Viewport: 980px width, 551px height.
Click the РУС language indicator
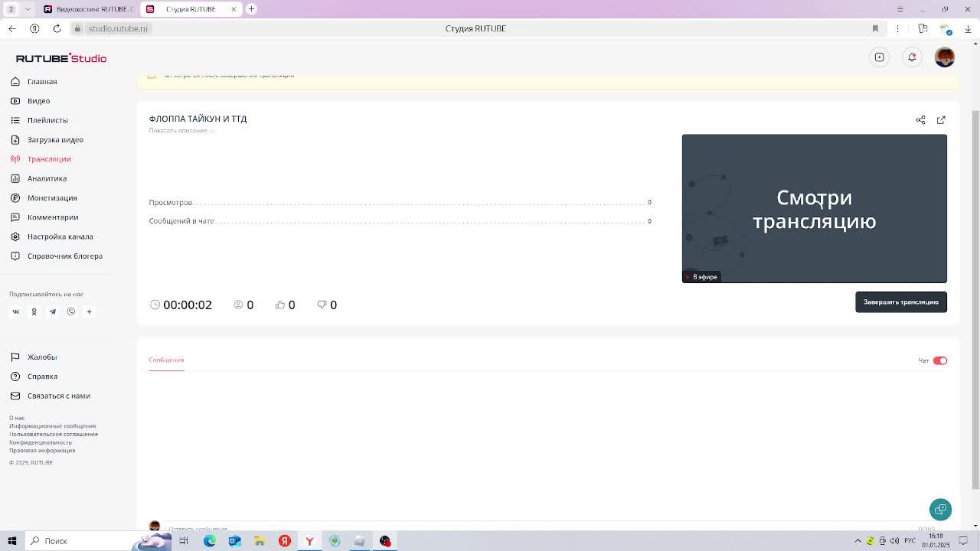pyautogui.click(x=910, y=541)
